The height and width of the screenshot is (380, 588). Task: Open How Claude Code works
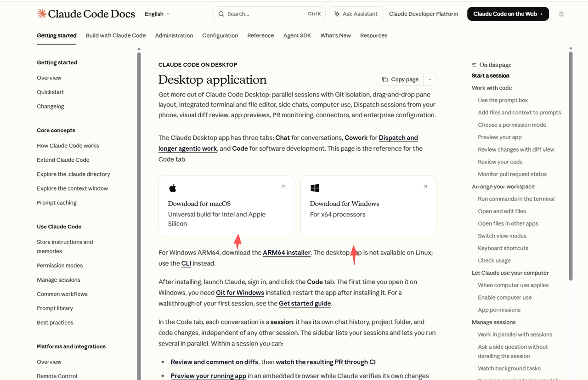click(x=68, y=146)
